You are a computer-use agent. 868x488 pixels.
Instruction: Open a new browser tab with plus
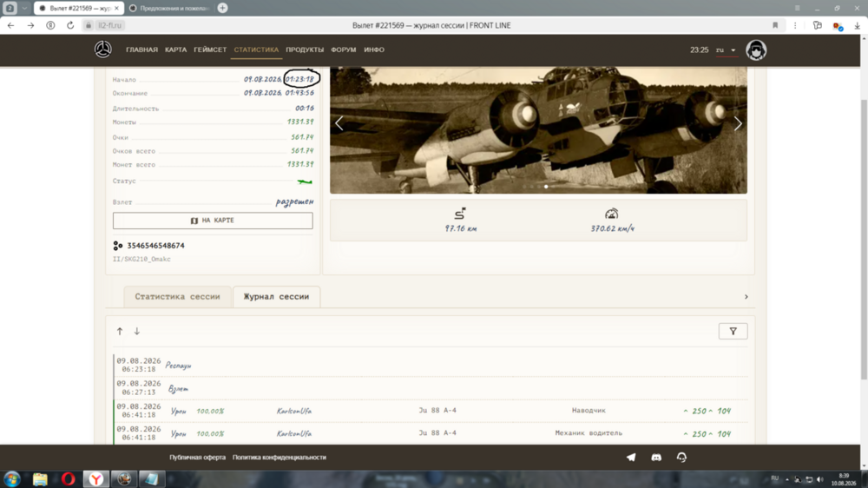click(x=222, y=8)
